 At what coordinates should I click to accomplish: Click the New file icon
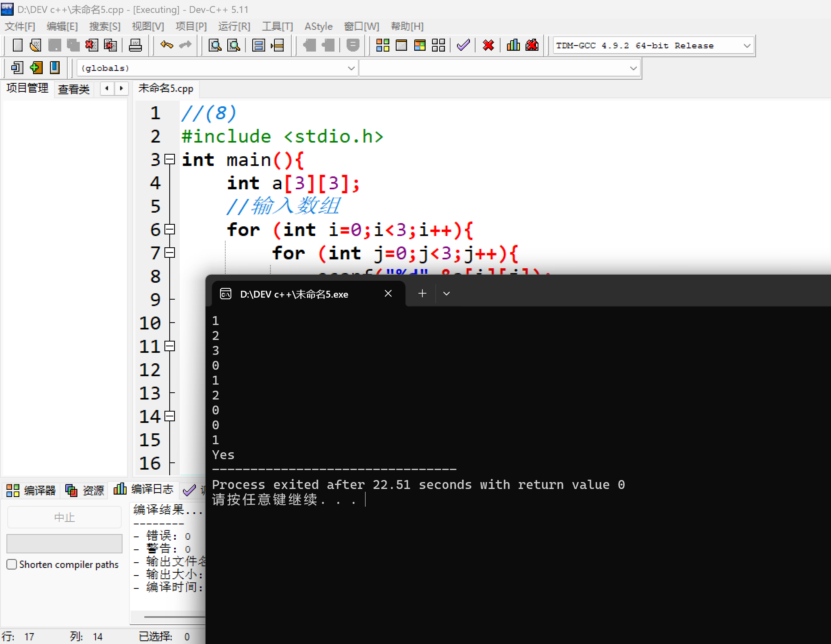tap(17, 45)
